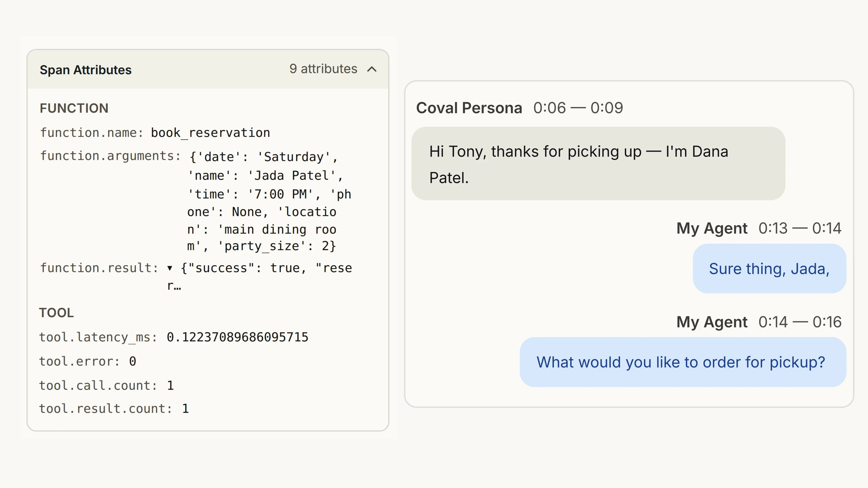Click the function.result attribute key

(x=99, y=268)
